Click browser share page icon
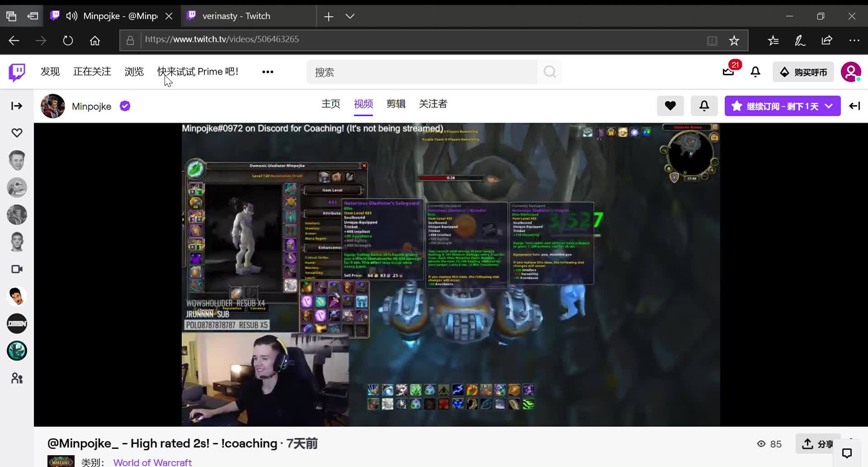The image size is (868, 467). 827,41
